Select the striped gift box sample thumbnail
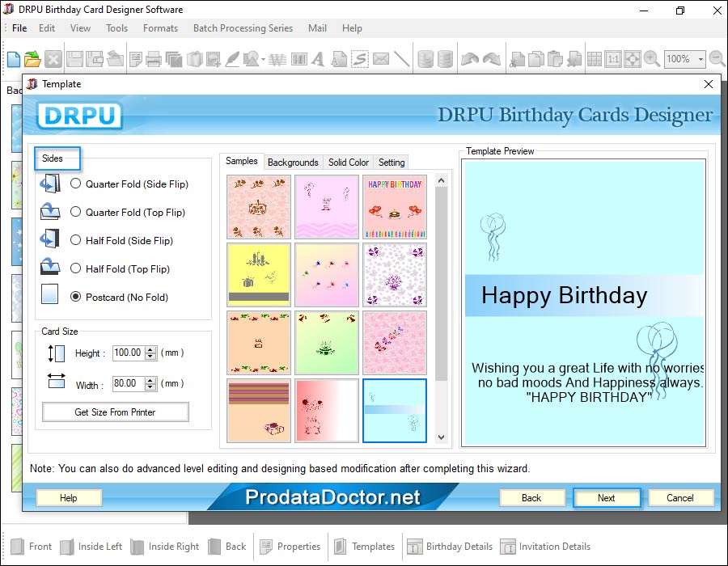Image resolution: width=728 pixels, height=566 pixels. 259,411
